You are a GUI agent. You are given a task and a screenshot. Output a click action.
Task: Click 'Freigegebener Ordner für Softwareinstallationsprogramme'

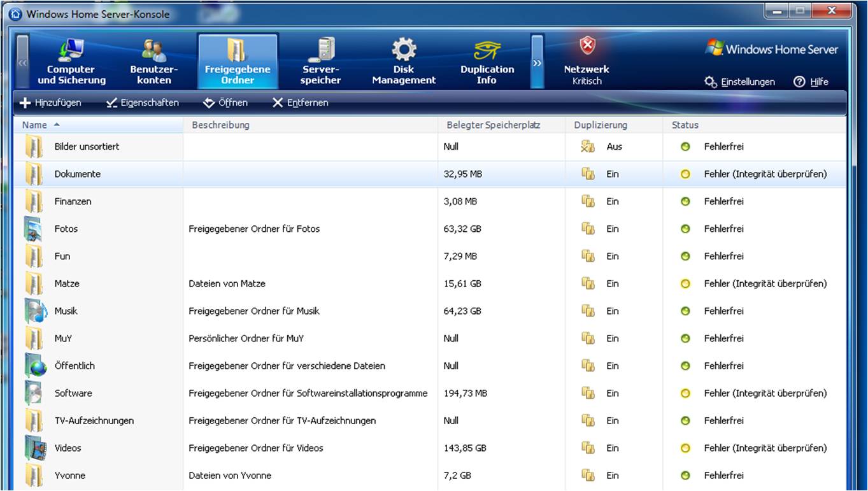tap(308, 393)
